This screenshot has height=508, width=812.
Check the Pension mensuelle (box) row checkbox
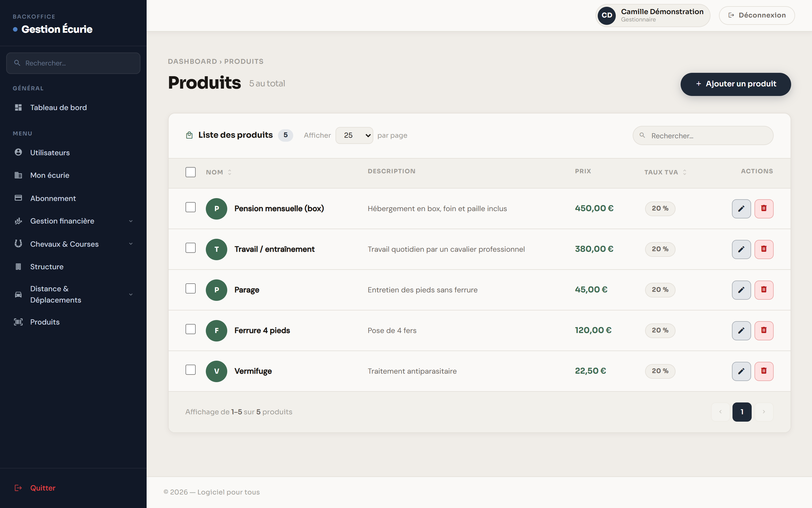coord(191,207)
